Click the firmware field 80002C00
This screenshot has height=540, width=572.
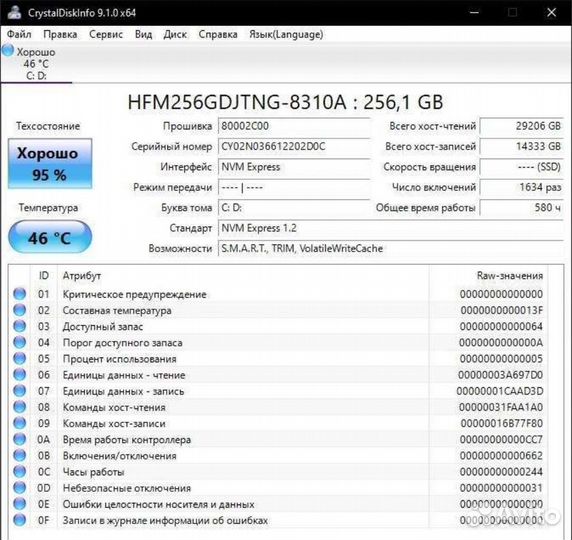294,126
